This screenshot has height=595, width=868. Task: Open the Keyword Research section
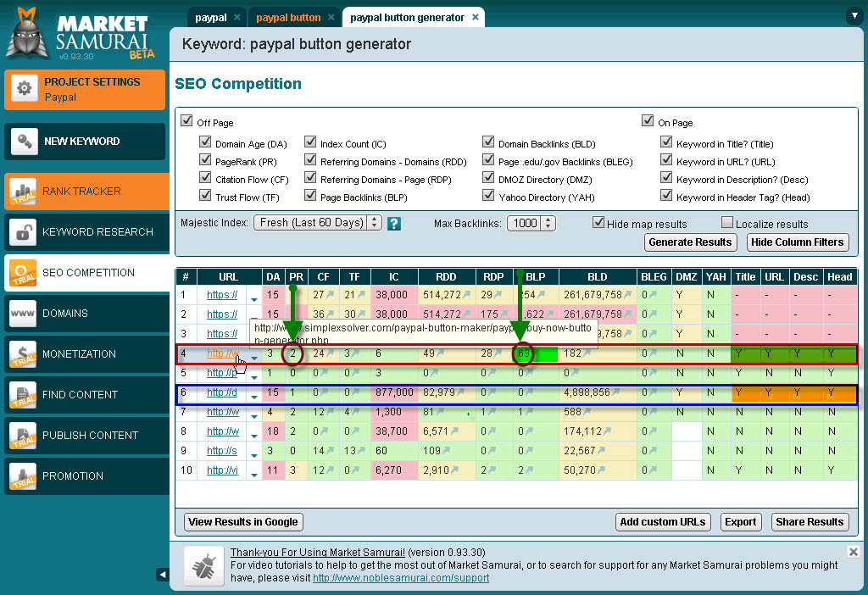pos(86,232)
